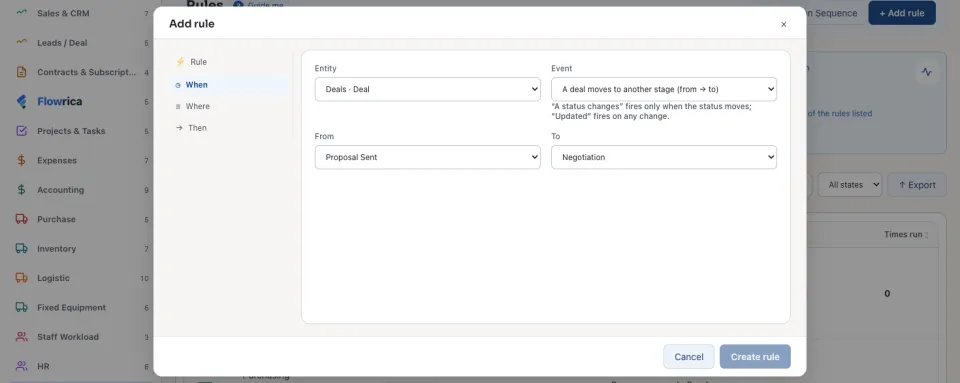Open Leads / Deal in sidebar
960x383 pixels.
[82, 43]
